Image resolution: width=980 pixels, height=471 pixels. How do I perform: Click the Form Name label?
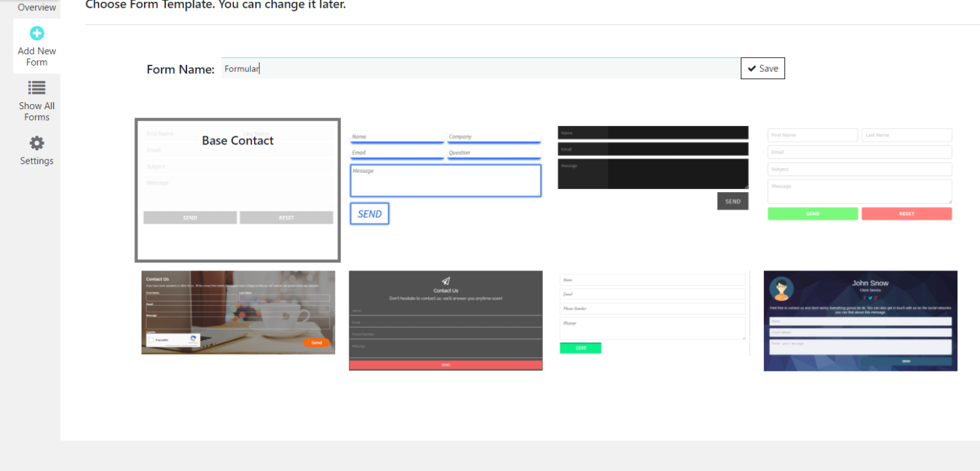click(180, 69)
